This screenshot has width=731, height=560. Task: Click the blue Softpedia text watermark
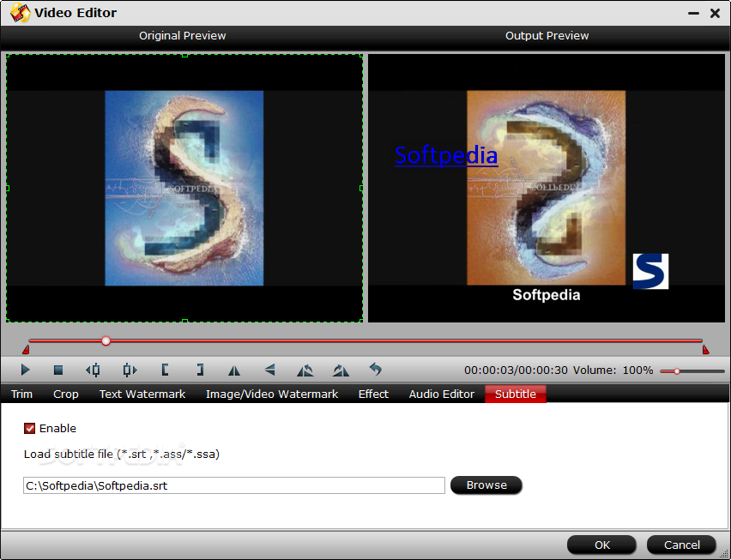tap(446, 155)
